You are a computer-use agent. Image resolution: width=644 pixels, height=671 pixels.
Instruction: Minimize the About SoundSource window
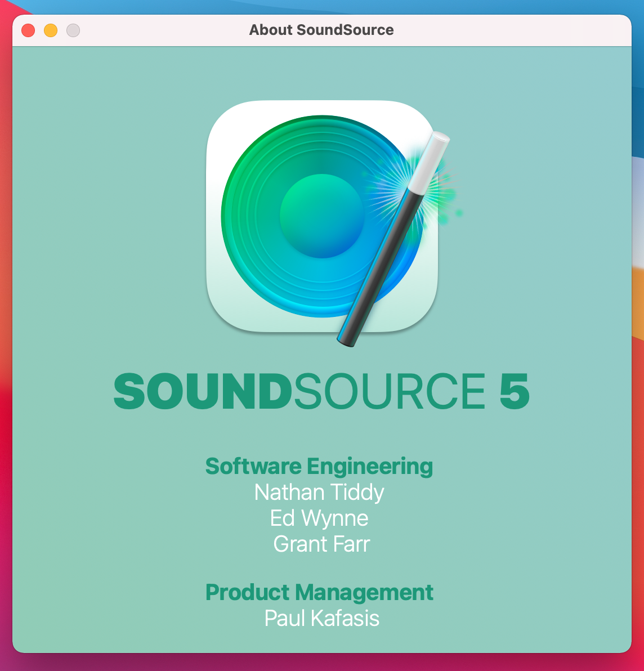(51, 30)
